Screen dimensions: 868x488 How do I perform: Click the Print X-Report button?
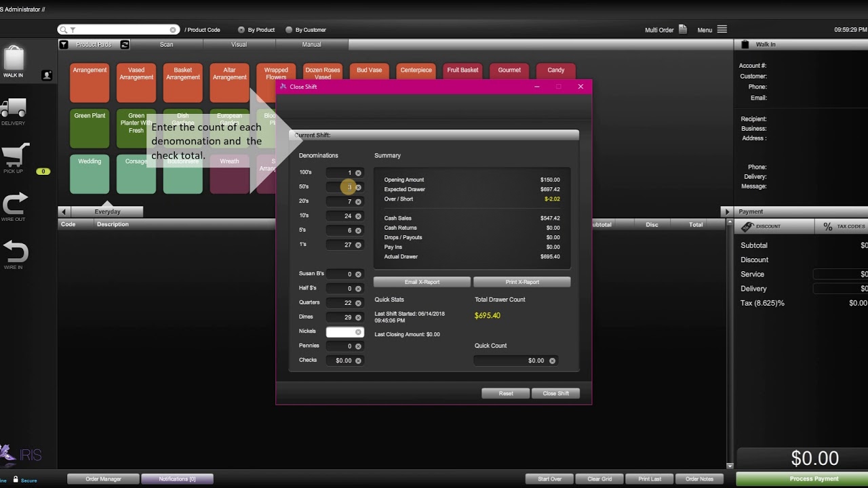coord(521,282)
